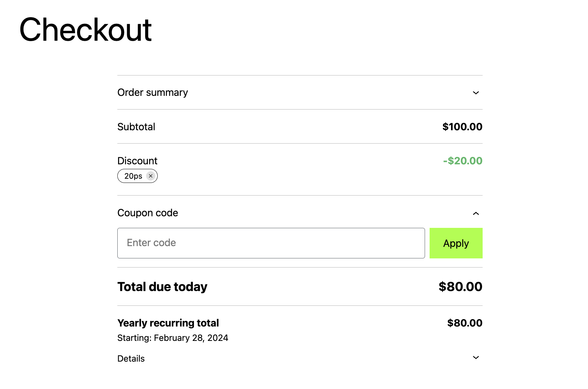
Task: Click the Enter code input field
Action: [270, 243]
